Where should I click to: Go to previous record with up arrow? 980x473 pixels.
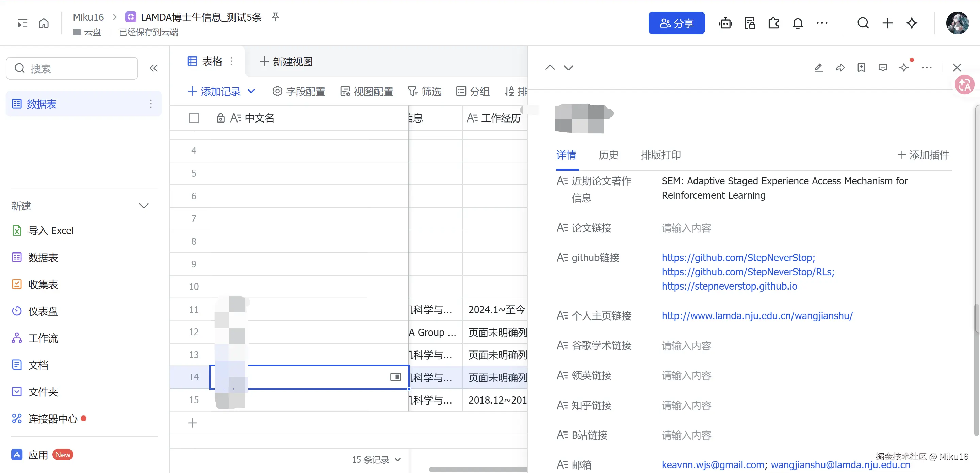(x=550, y=68)
